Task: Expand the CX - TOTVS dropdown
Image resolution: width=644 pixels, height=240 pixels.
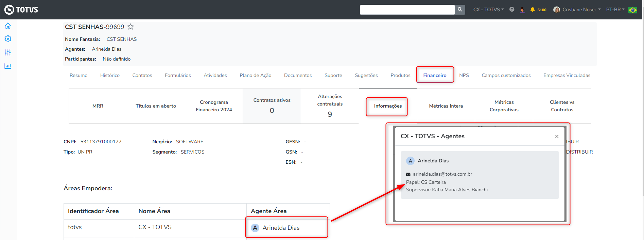Action: (x=488, y=10)
